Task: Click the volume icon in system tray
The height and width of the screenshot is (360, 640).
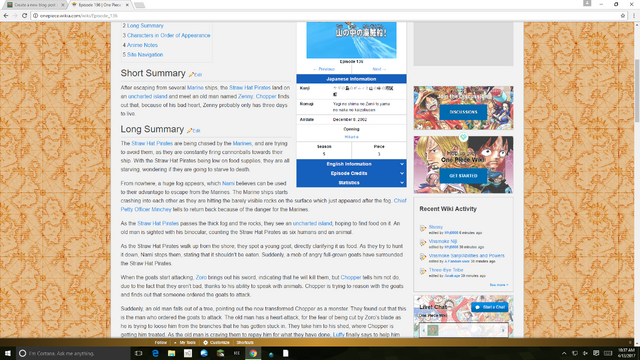Action: (585, 353)
